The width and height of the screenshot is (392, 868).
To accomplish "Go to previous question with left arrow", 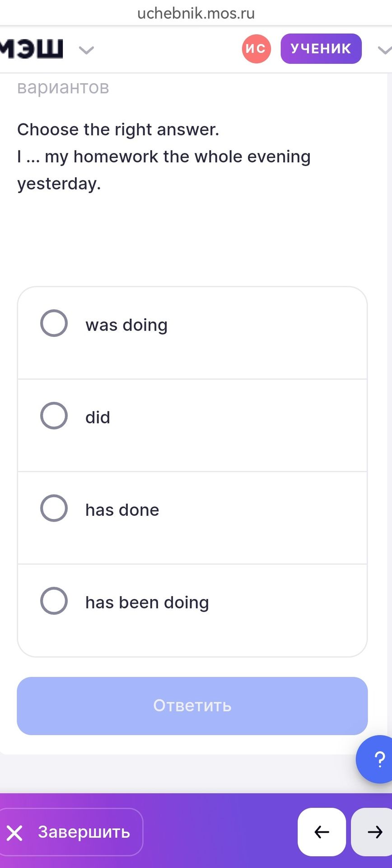I will point(322,832).
